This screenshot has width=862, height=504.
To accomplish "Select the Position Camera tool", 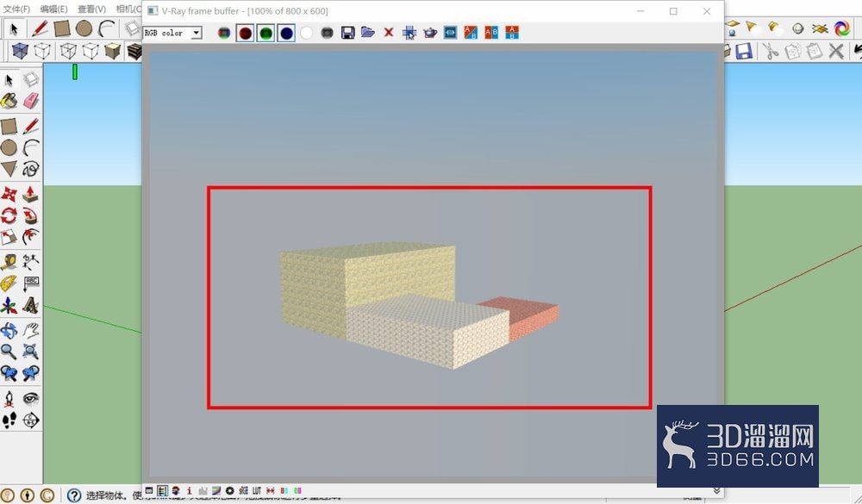I will point(9,399).
